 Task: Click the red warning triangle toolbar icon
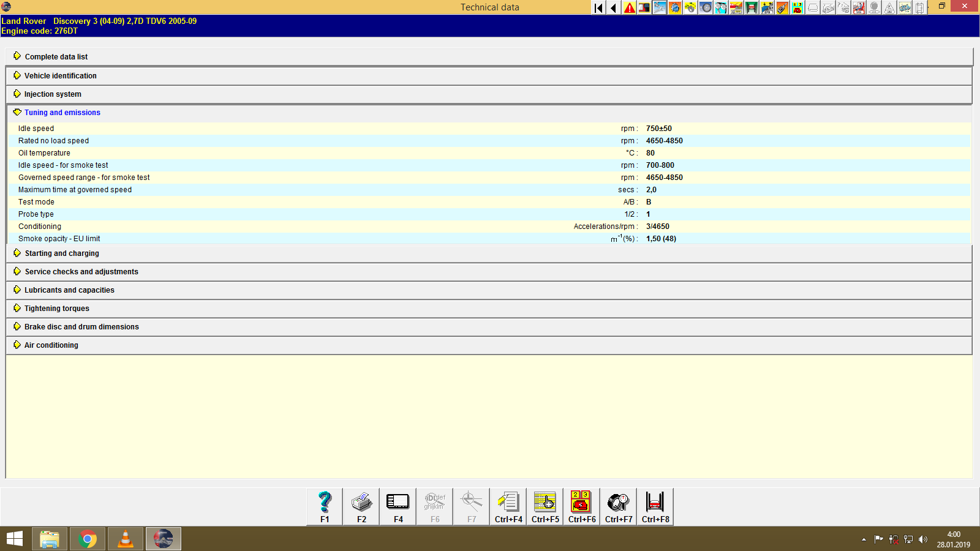click(x=628, y=8)
